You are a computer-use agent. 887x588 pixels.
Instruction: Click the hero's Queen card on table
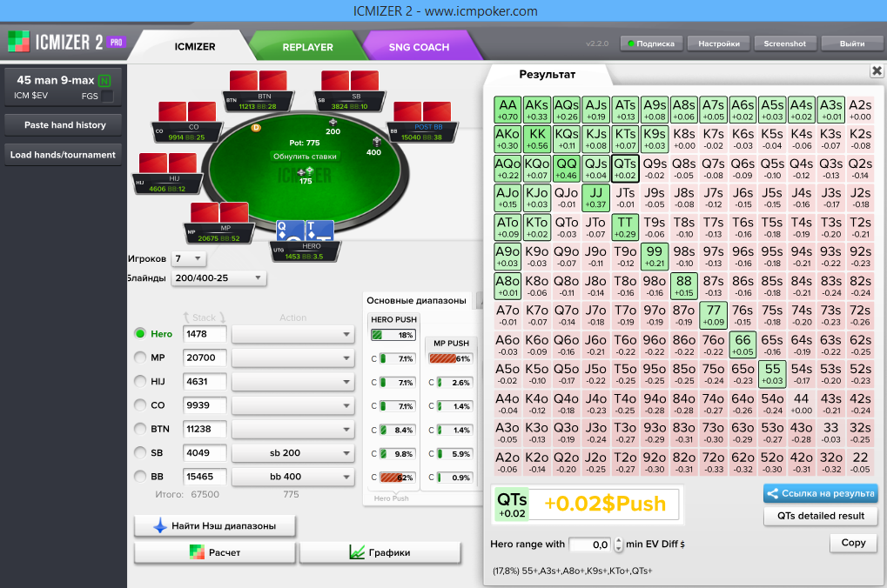coord(290,231)
